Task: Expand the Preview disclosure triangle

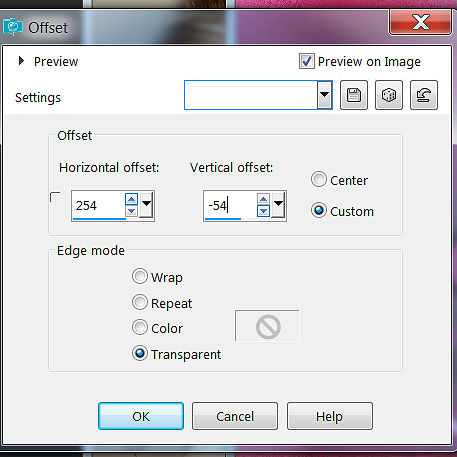Action: pyautogui.click(x=21, y=61)
